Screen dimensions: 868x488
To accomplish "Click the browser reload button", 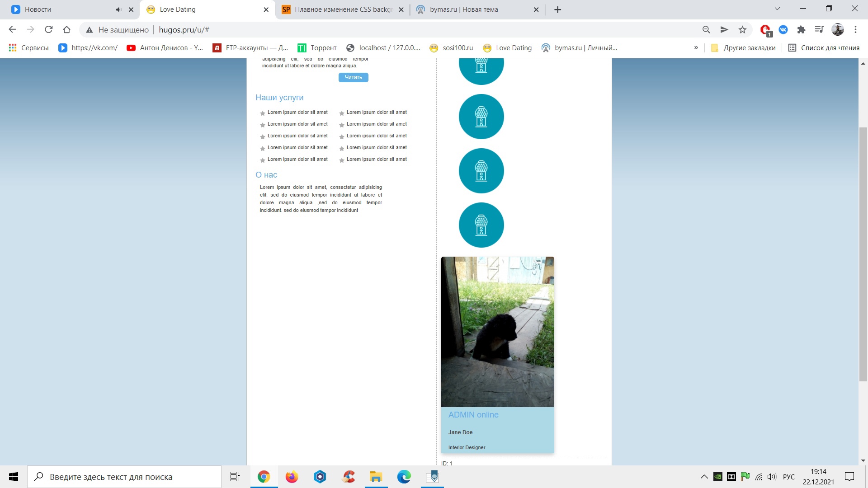I will click(48, 30).
